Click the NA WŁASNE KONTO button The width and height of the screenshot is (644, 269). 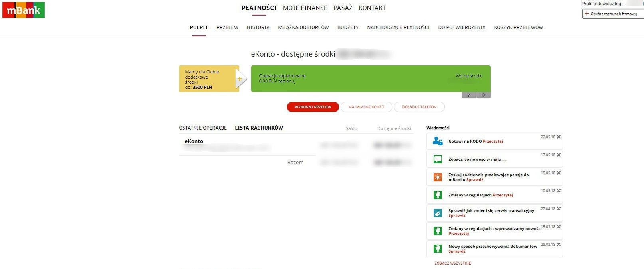[x=366, y=107]
